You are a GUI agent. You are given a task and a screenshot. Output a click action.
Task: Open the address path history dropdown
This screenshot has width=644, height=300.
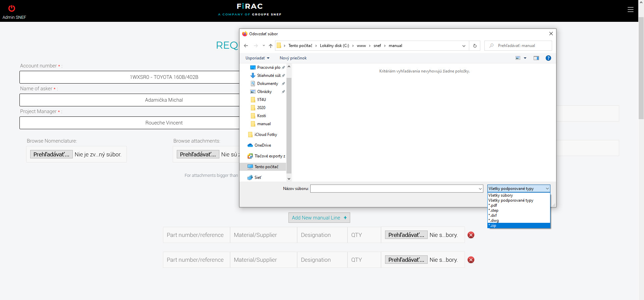tap(464, 46)
